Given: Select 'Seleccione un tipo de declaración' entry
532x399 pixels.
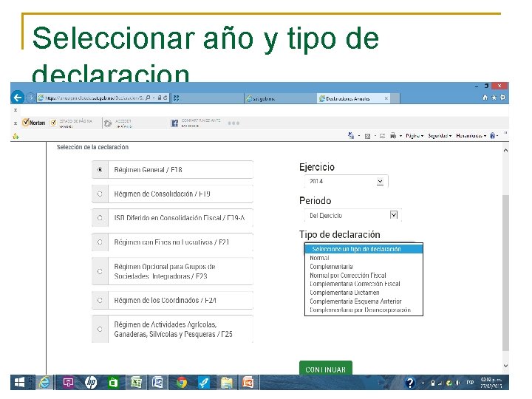Looking at the screenshot, I should [x=364, y=249].
